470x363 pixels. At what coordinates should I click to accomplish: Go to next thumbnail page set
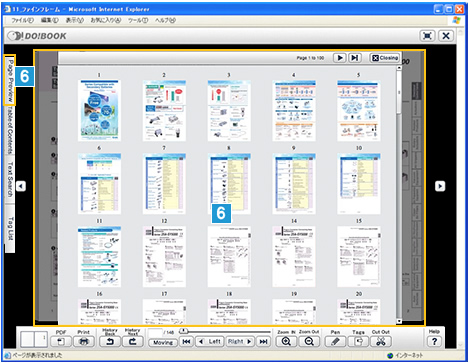point(340,58)
